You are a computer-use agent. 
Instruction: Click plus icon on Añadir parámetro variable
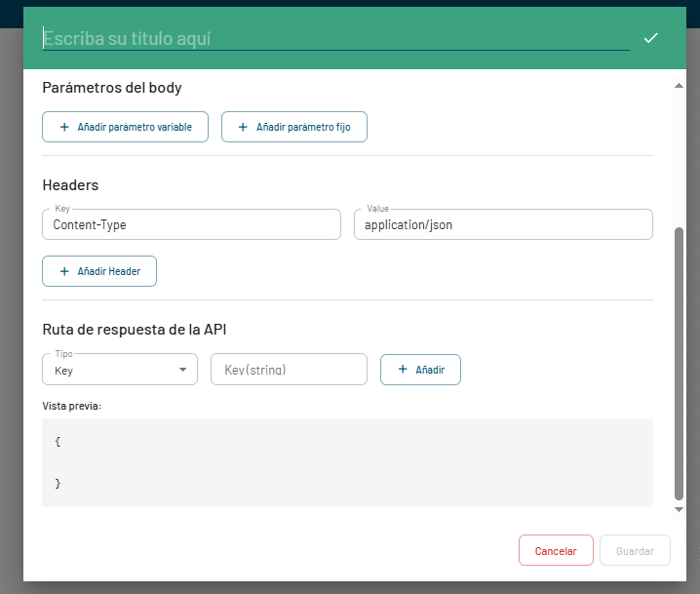tap(64, 128)
